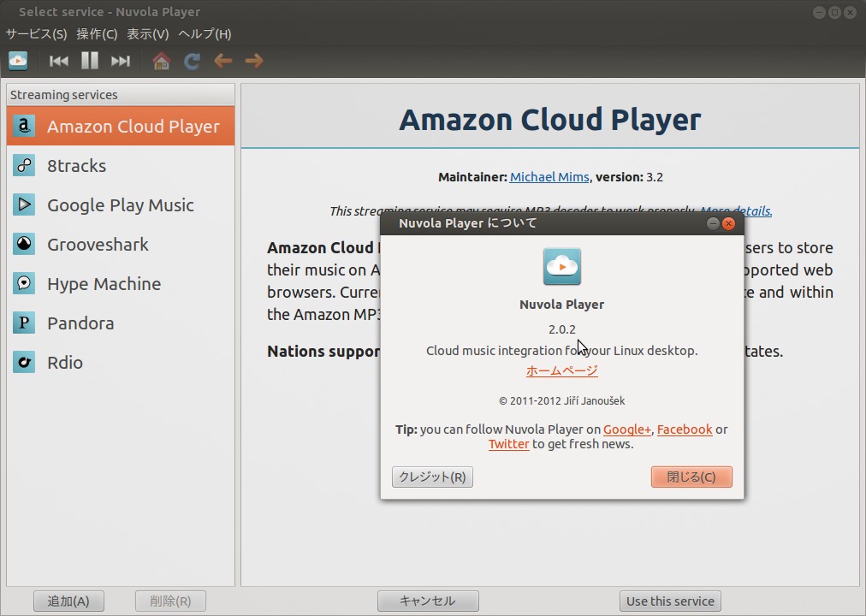Minimize the About dialog

click(713, 223)
